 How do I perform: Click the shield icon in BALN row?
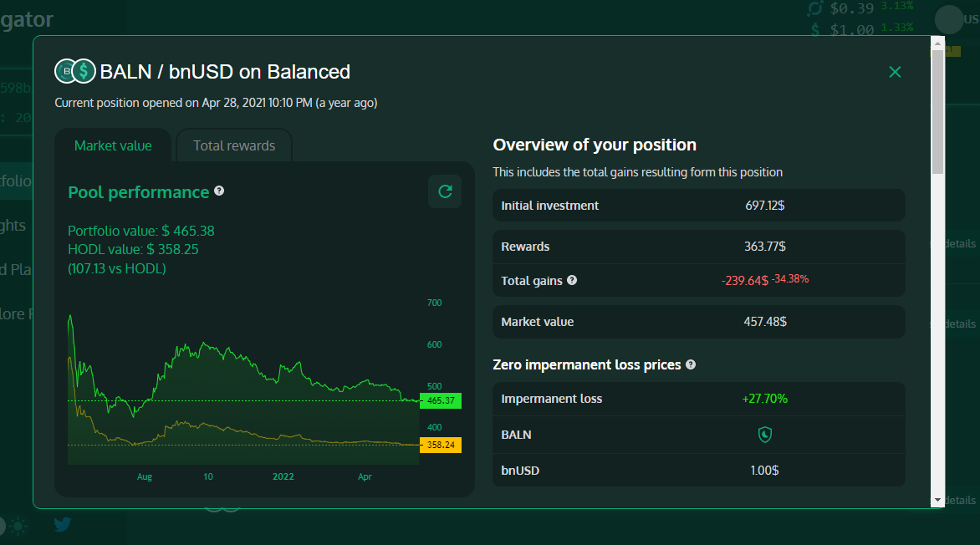click(764, 434)
